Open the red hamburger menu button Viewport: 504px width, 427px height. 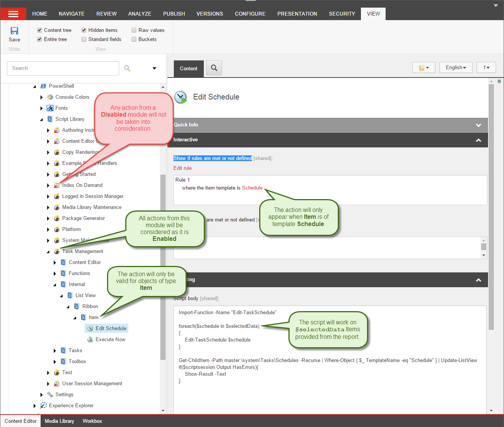(x=13, y=14)
